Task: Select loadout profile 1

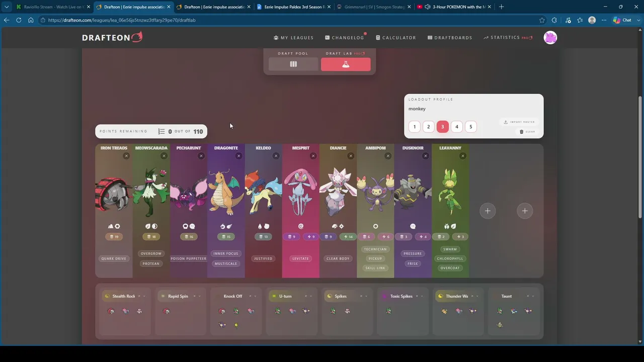Action: pyautogui.click(x=415, y=127)
